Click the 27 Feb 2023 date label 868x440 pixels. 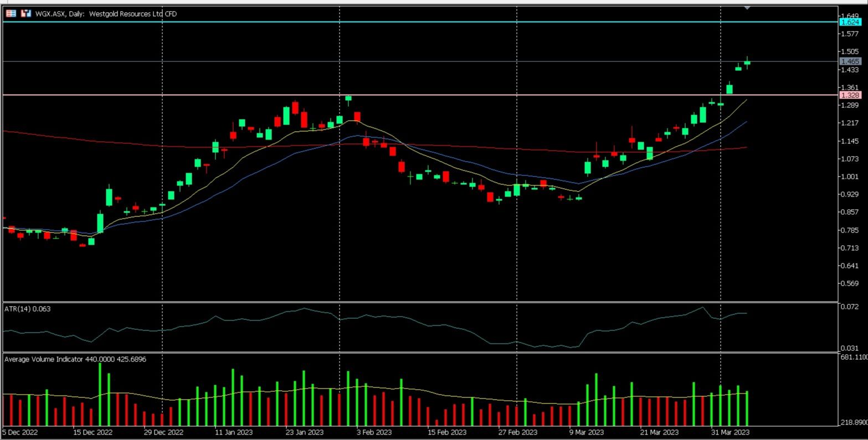517,432
